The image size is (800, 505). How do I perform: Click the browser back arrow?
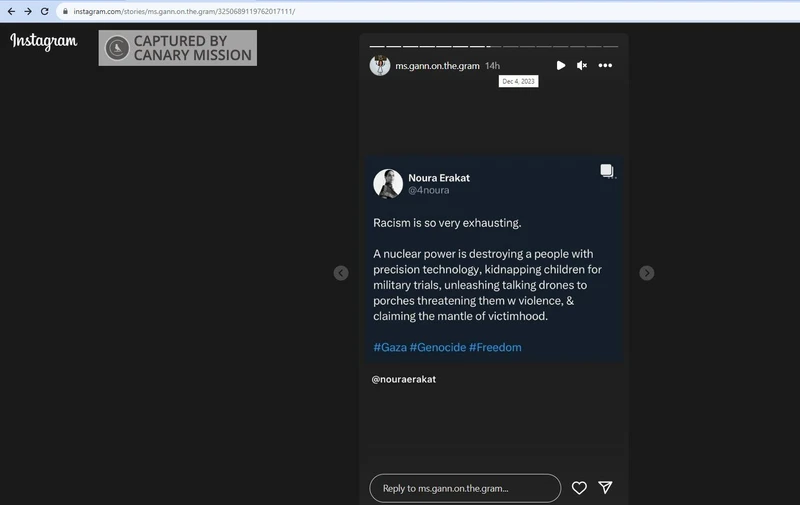click(x=11, y=11)
